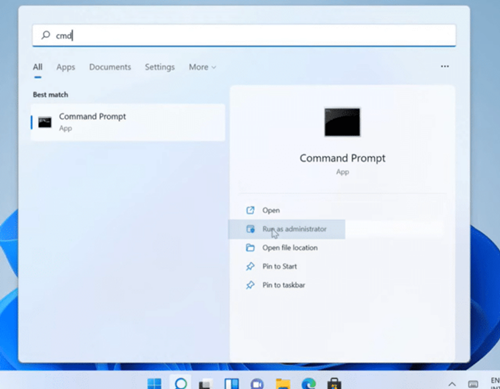
Task: Open the three-dot options menu
Action: click(x=445, y=66)
